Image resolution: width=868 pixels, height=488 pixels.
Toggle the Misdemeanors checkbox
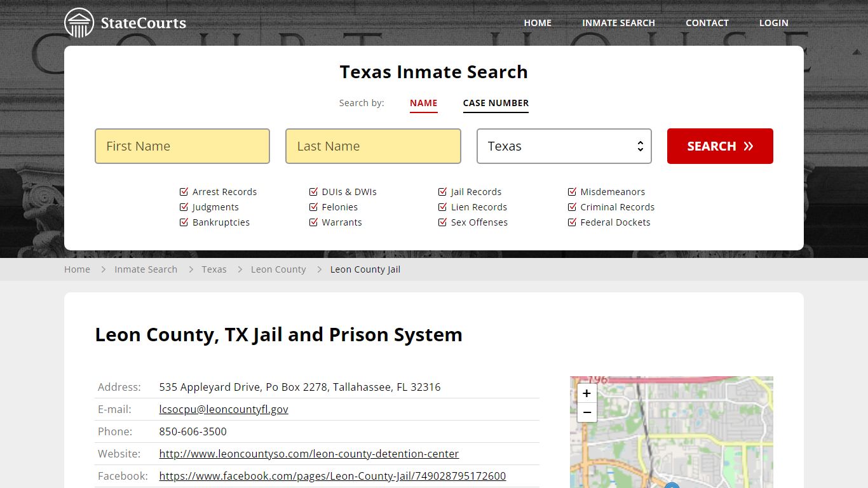click(x=572, y=192)
